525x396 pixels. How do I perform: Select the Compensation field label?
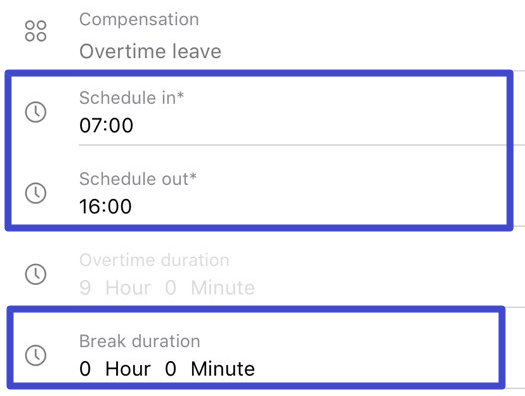[x=139, y=19]
